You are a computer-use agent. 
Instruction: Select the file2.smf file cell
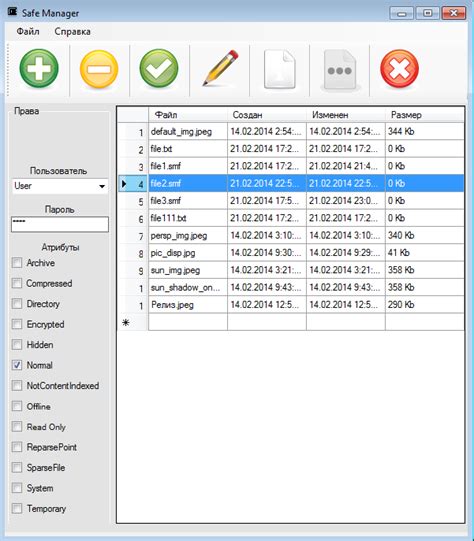point(188,183)
